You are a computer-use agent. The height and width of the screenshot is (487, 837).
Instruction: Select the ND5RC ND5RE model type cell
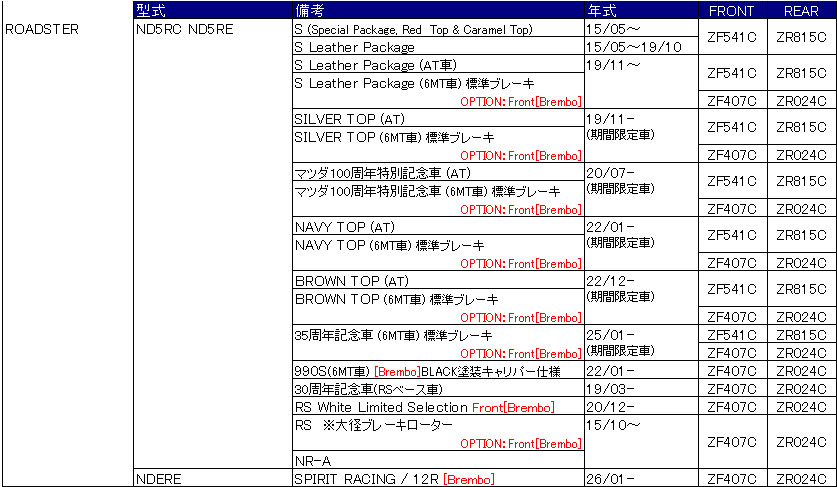coord(183,29)
